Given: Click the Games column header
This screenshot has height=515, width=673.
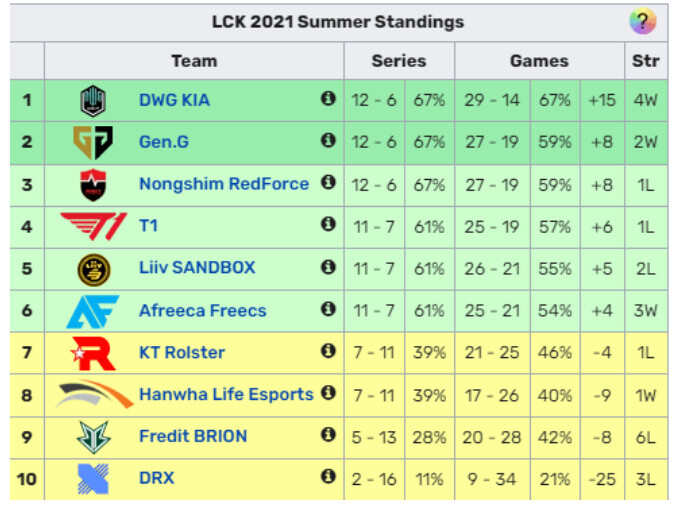Looking at the screenshot, I should [x=539, y=61].
